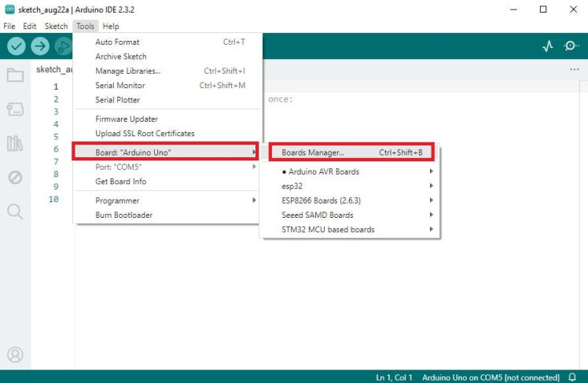The width and height of the screenshot is (588, 383).
Task: Open the Sketch menu
Action: [57, 26]
